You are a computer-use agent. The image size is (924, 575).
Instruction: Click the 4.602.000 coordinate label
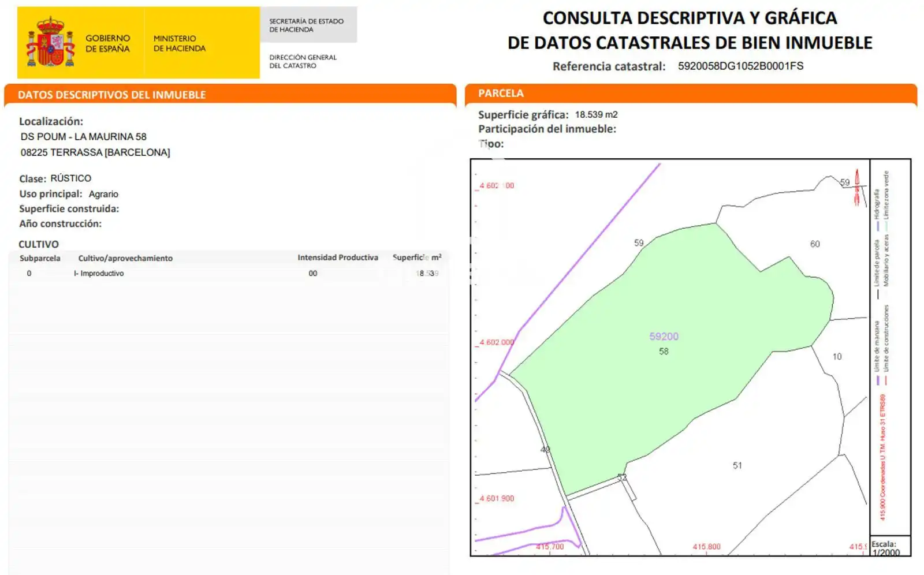point(496,342)
